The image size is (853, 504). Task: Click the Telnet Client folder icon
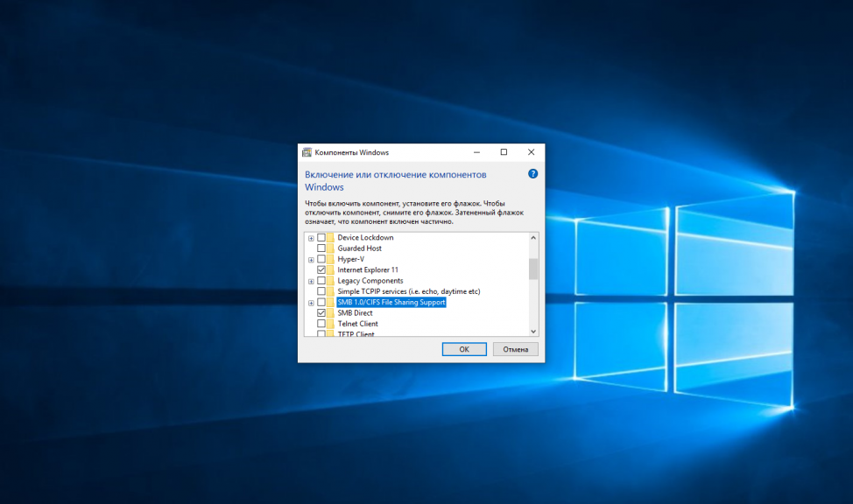331,324
